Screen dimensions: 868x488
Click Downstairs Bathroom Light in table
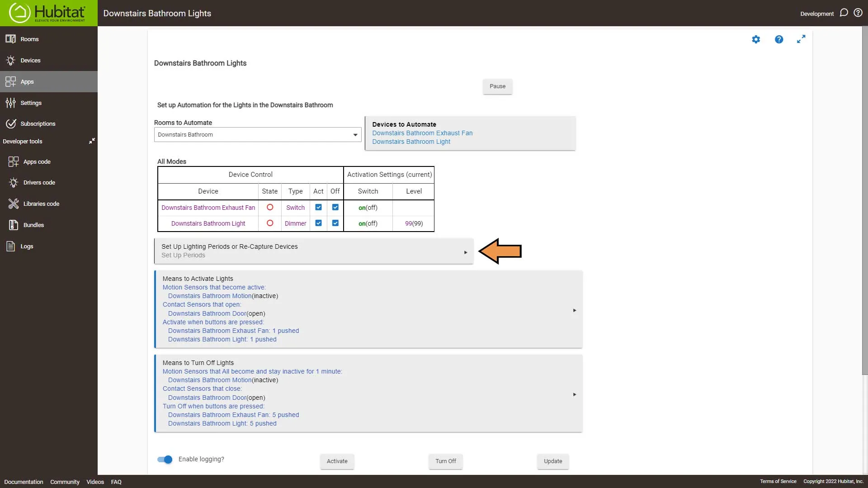(208, 223)
